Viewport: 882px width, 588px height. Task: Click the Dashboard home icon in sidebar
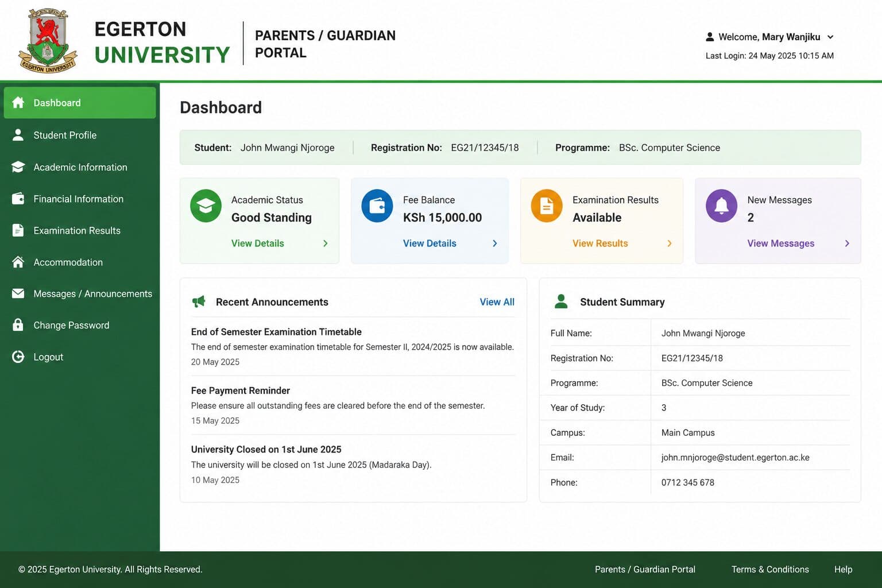(x=18, y=103)
